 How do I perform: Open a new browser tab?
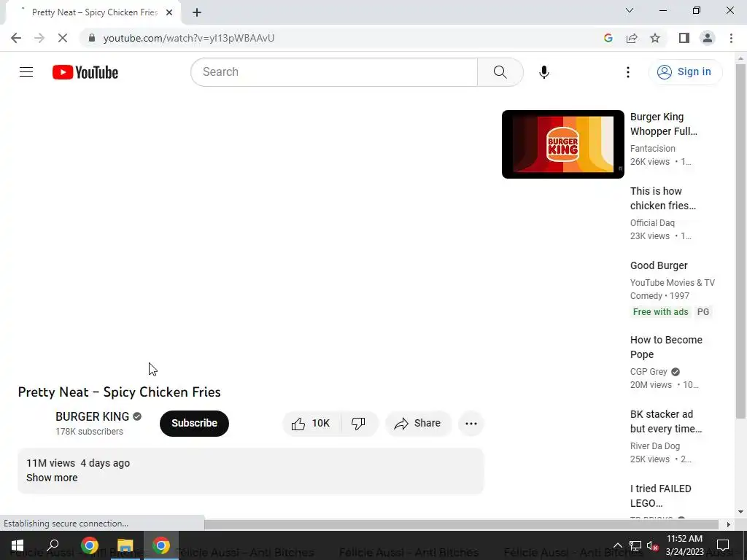tap(197, 12)
